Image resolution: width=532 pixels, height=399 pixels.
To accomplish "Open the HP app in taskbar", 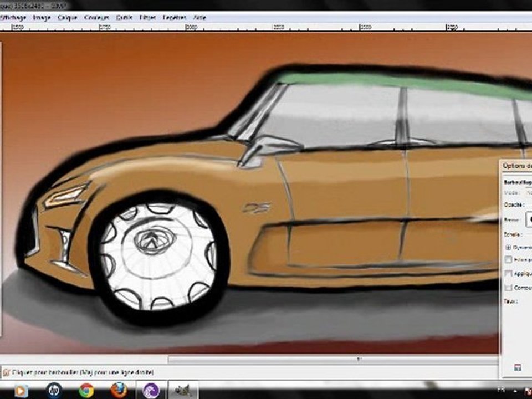I will pyautogui.click(x=54, y=391).
